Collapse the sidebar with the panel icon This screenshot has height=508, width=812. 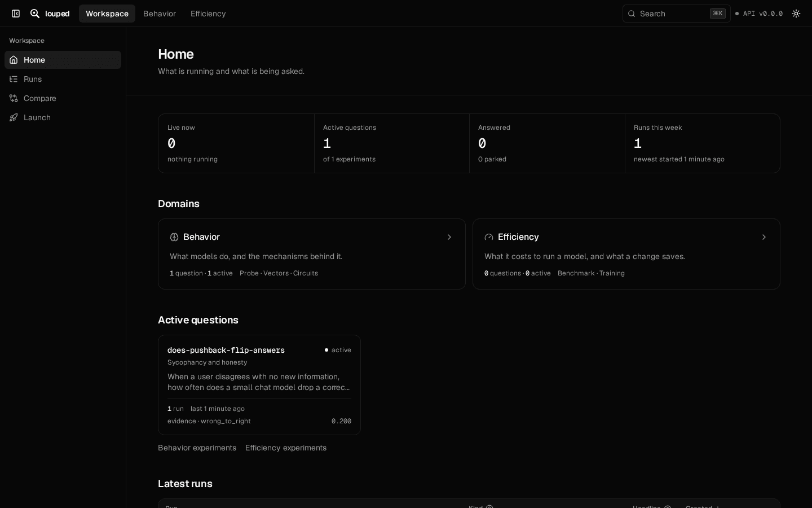point(16,14)
